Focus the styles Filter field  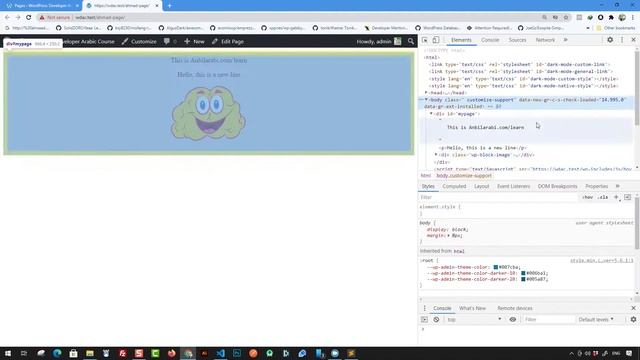point(498,197)
